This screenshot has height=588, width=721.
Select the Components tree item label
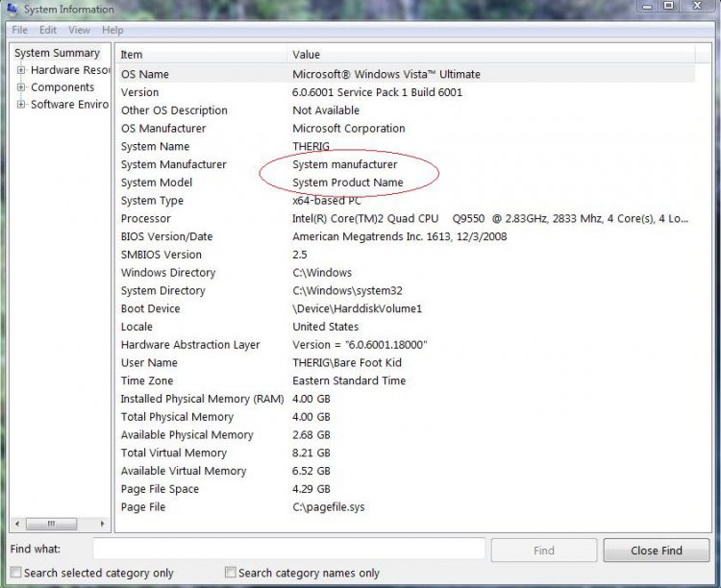62,87
